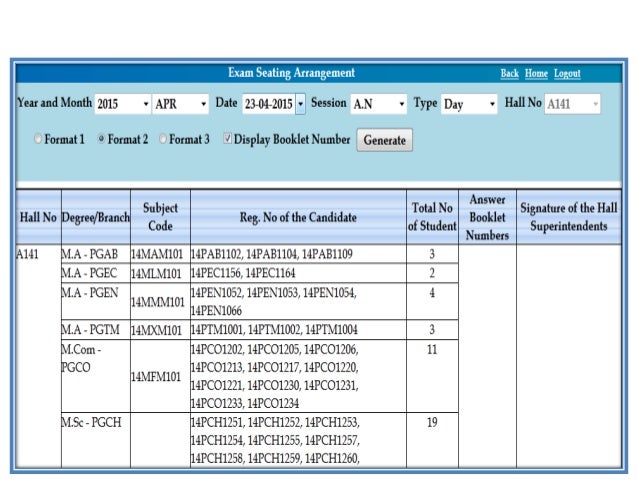Click Reg. No of the Candidate header
This screenshot has height=479, width=638.
298,217
